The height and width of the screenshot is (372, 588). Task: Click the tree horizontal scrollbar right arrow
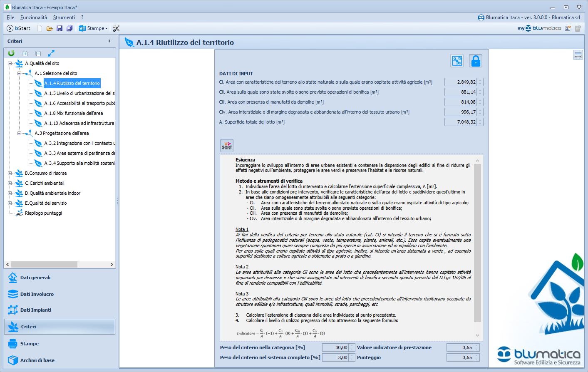[x=112, y=265]
